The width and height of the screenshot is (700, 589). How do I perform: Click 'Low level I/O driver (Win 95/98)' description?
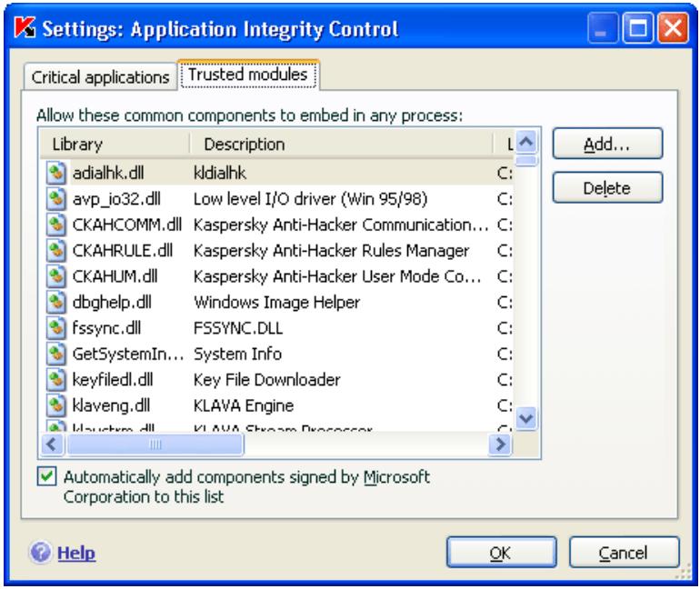(311, 199)
